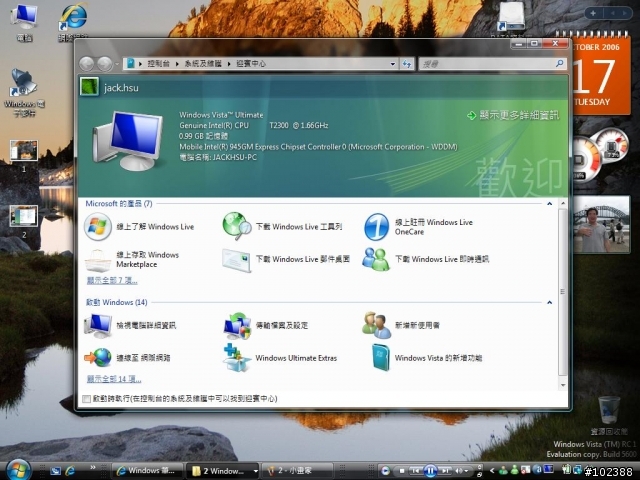Click the jack.hsu user name text
Screen dimensions: 640x480
(x=121, y=88)
